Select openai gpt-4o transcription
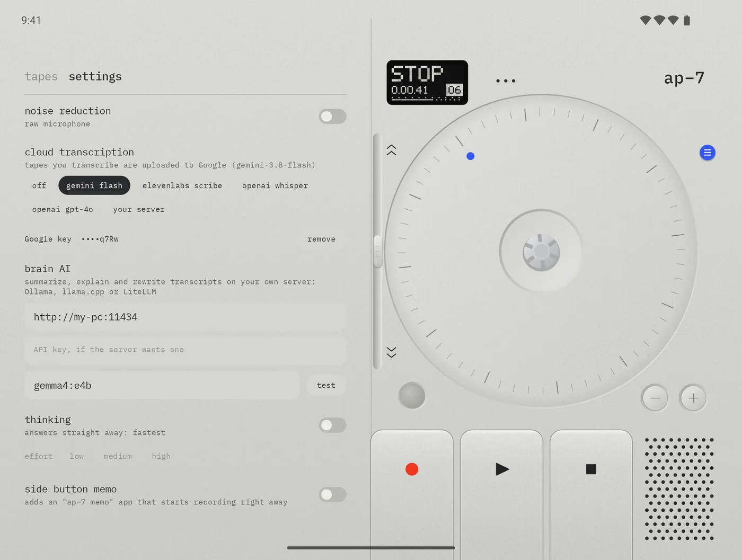The image size is (742, 560). 63,210
